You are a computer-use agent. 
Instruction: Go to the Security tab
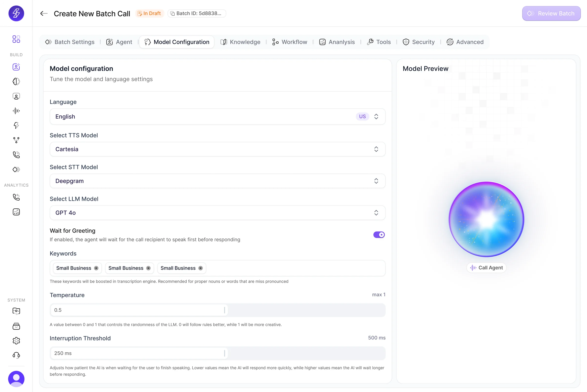419,42
